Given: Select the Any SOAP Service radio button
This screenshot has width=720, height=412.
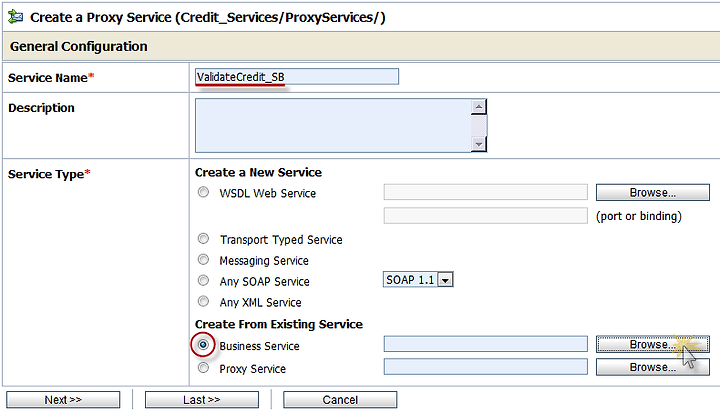Looking at the screenshot, I should (x=203, y=280).
